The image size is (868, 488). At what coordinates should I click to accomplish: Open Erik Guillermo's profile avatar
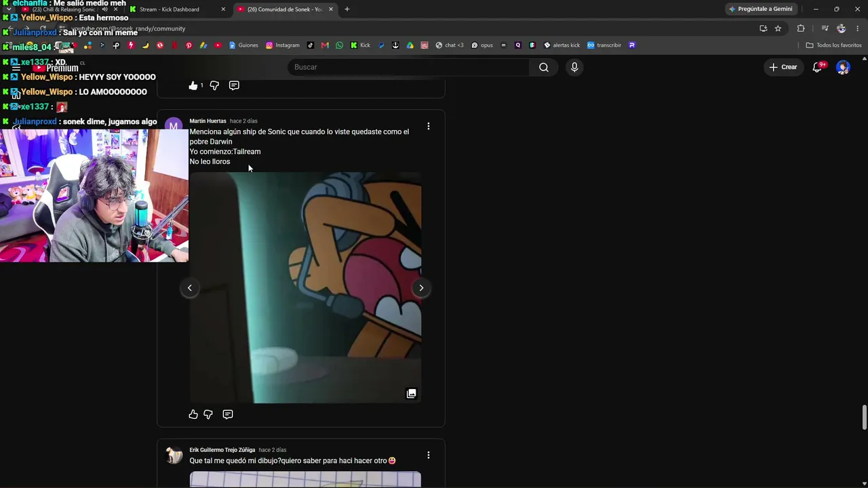click(174, 455)
